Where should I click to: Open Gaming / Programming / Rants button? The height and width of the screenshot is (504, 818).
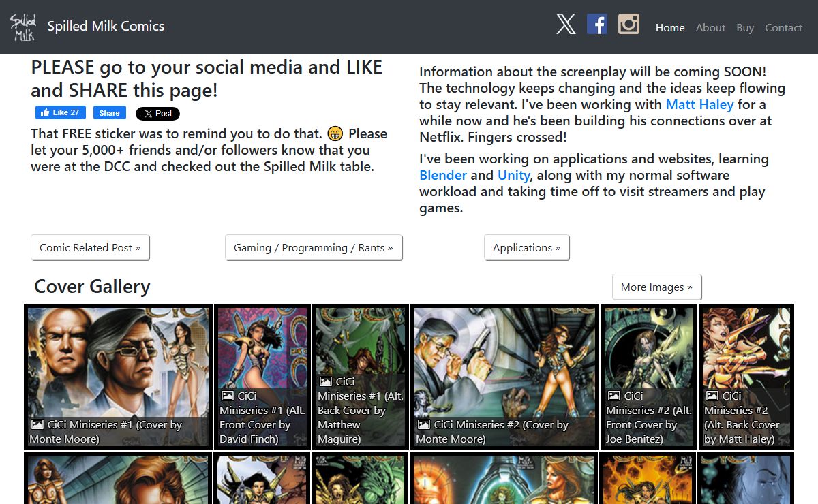pos(314,248)
